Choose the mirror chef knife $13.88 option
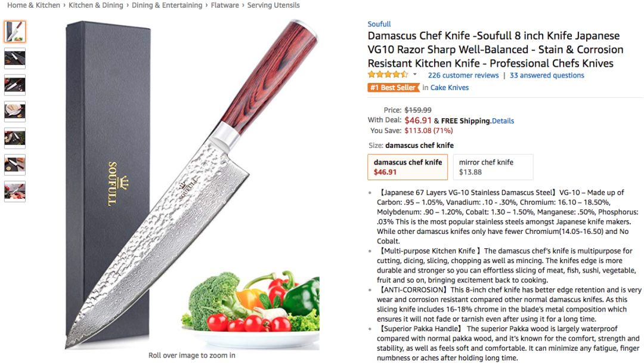 [x=493, y=167]
